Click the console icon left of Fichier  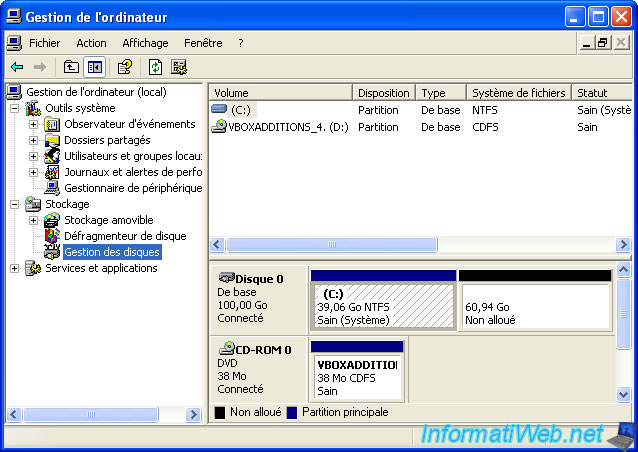[15, 43]
